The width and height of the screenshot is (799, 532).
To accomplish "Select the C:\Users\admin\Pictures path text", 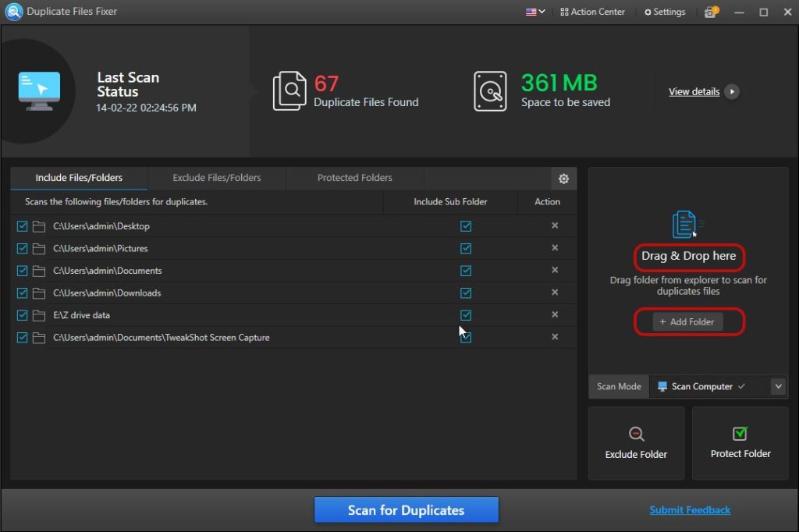I will click(101, 249).
